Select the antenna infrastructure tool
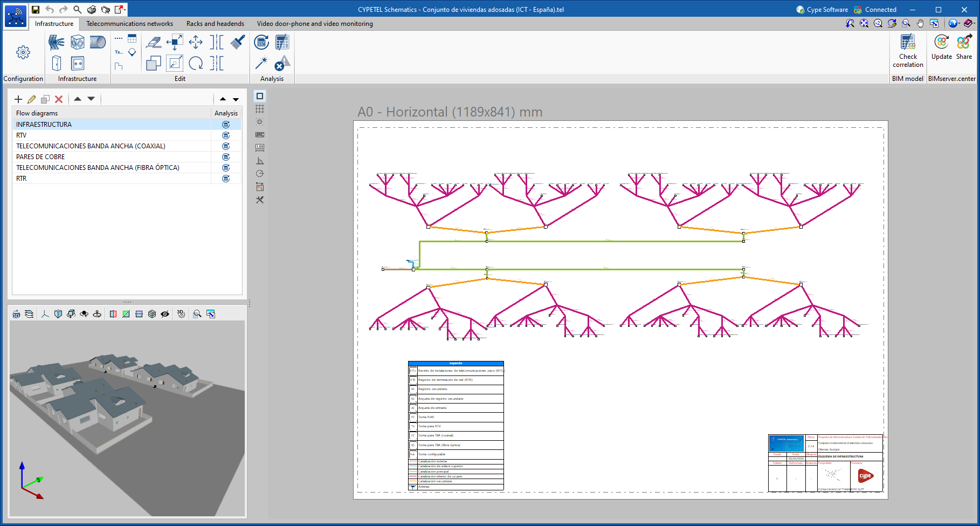 point(56,42)
